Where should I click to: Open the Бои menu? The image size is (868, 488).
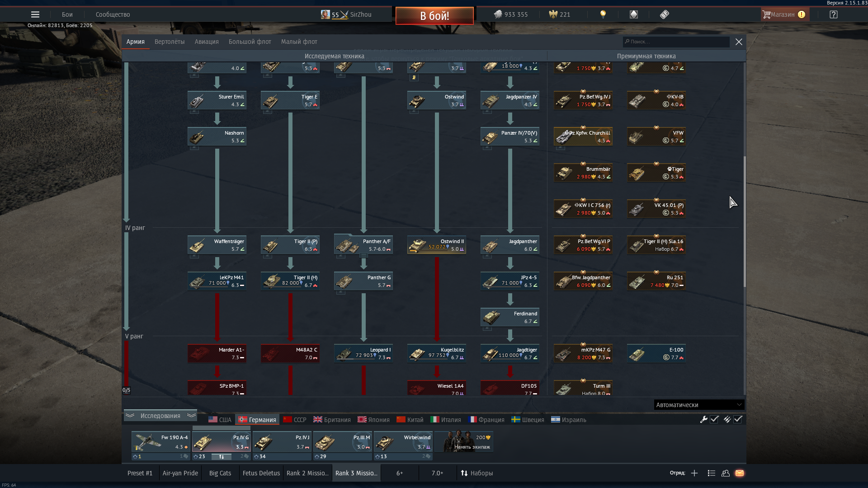pyautogui.click(x=67, y=14)
